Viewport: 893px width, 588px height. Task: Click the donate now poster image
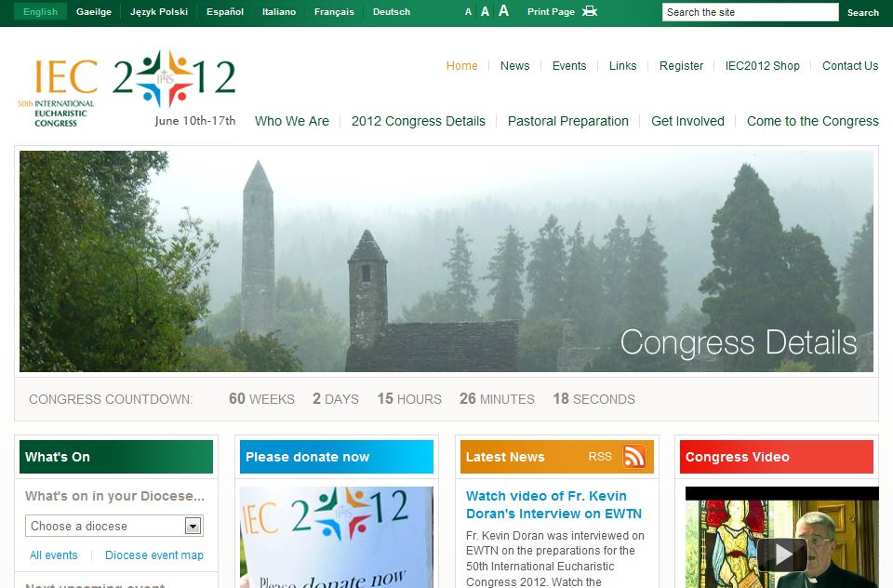click(x=337, y=537)
